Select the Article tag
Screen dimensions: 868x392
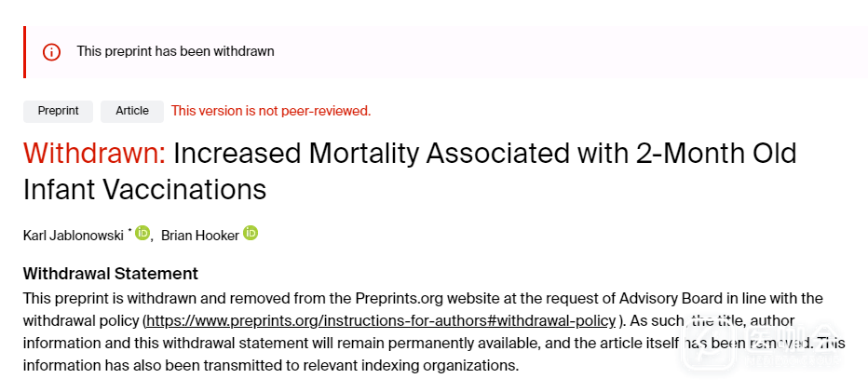click(x=132, y=111)
